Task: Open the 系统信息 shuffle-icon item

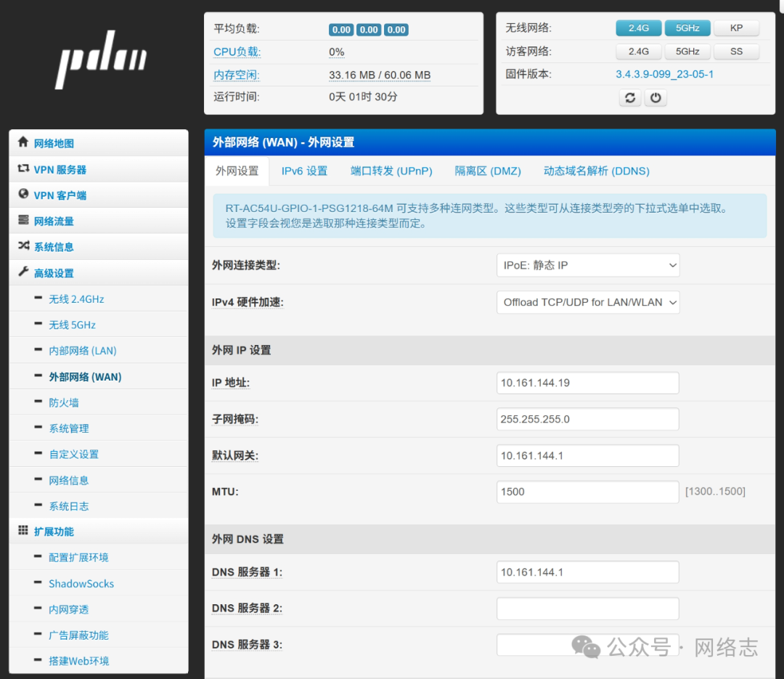Action: click(x=54, y=247)
